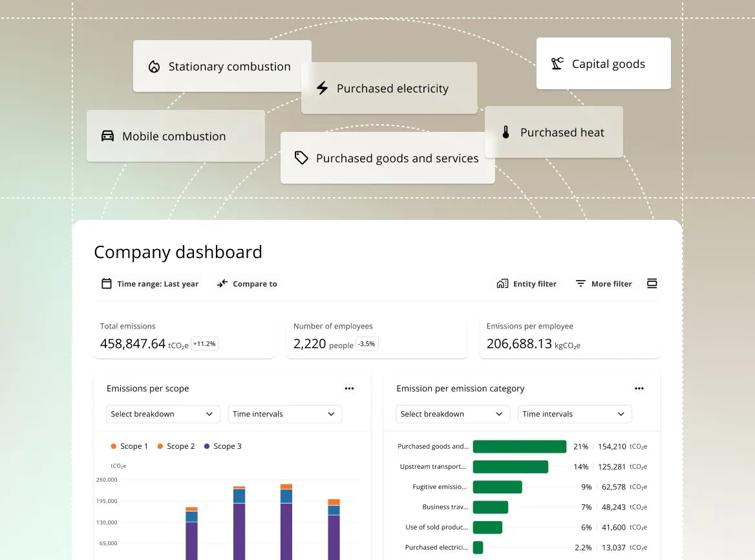Image resolution: width=755 pixels, height=560 pixels.
Task: Select the Purchased electricity lightning icon
Action: point(322,88)
